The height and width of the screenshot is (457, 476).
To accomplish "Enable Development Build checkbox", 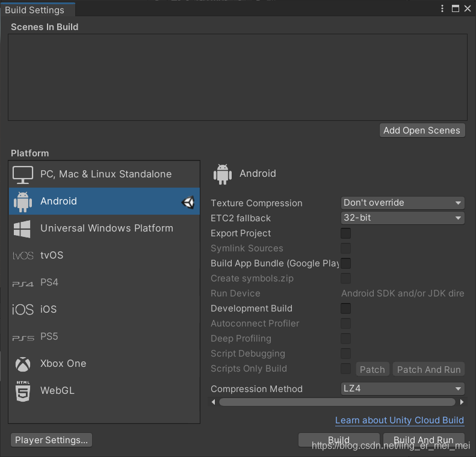I will coord(345,308).
